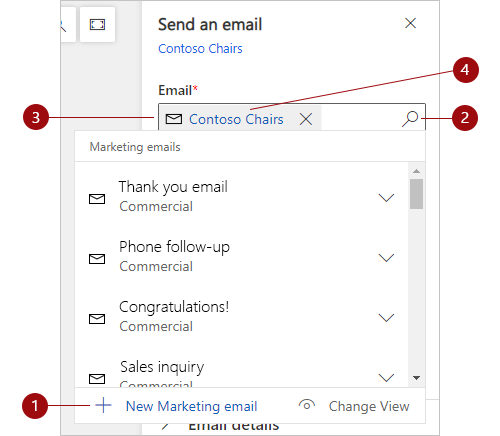Click the eye icon next to Change View
This screenshot has height=436, width=500.
coord(307,405)
